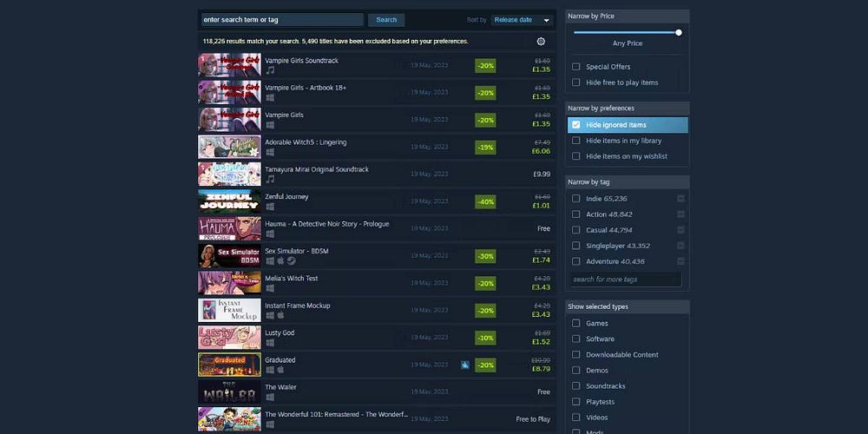The width and height of the screenshot is (868, 434).
Task: Exclude the Indie tag using its icon
Action: click(x=681, y=199)
